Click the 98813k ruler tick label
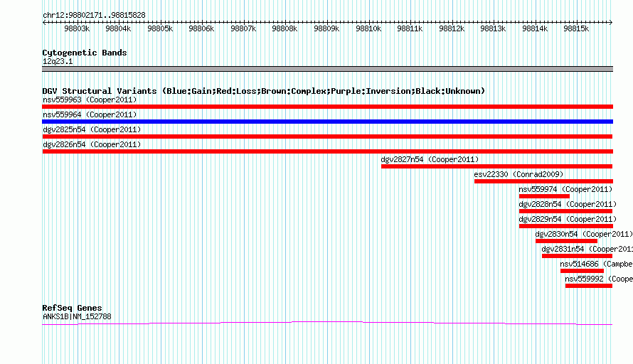 click(493, 28)
